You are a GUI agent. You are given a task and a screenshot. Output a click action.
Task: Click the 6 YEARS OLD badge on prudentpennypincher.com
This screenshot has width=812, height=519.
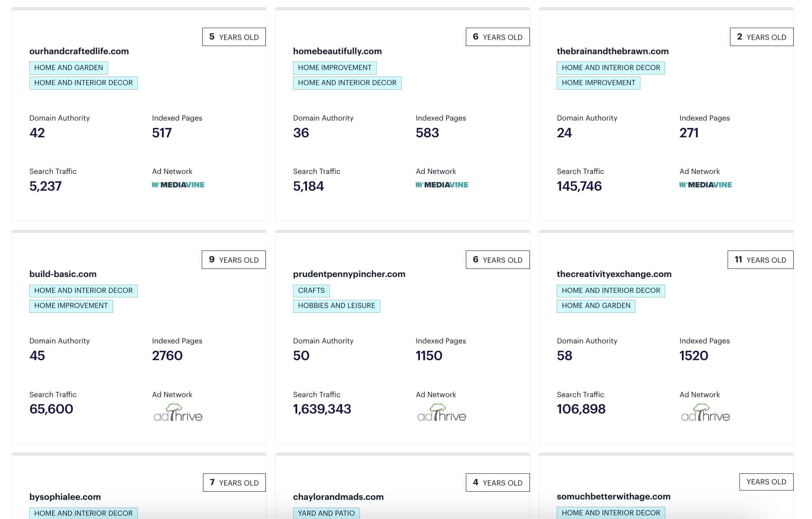(x=498, y=260)
